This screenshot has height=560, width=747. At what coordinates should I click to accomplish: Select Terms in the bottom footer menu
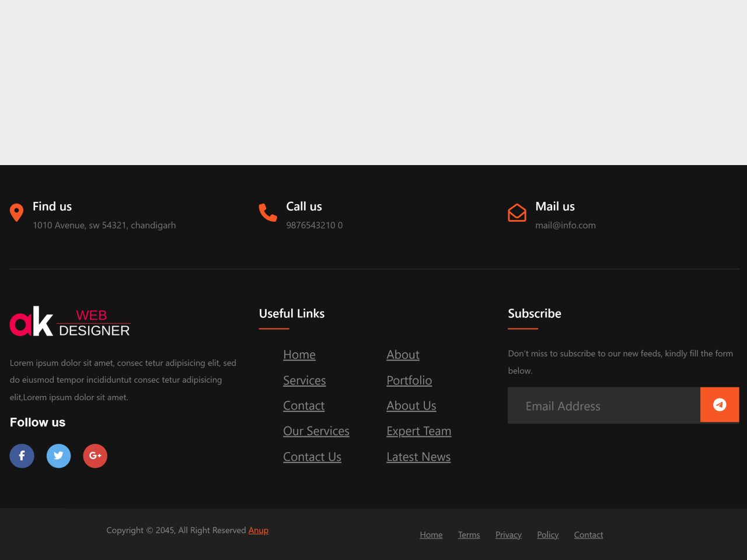pyautogui.click(x=469, y=535)
